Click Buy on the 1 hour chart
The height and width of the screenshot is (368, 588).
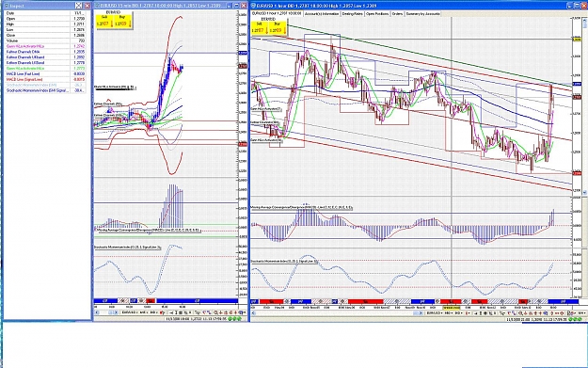pos(278,27)
